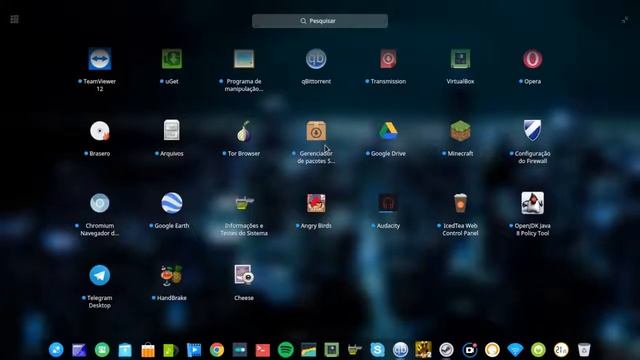Open Configuração do Firewall
Image resolution: width=640 pixels, height=360 pixels.
pyautogui.click(x=532, y=131)
